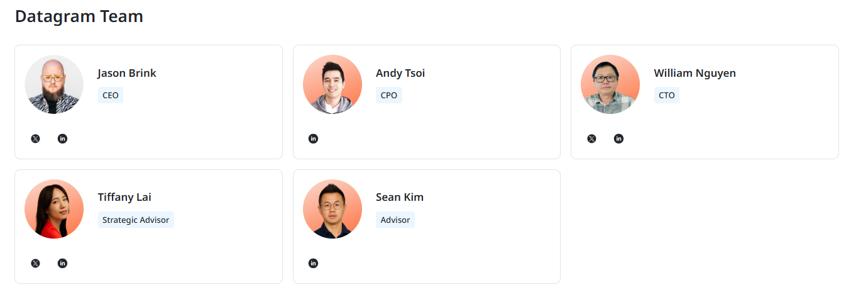This screenshot has width=868, height=294.
Task: Select the Strategic Advisor badge
Action: tap(136, 220)
